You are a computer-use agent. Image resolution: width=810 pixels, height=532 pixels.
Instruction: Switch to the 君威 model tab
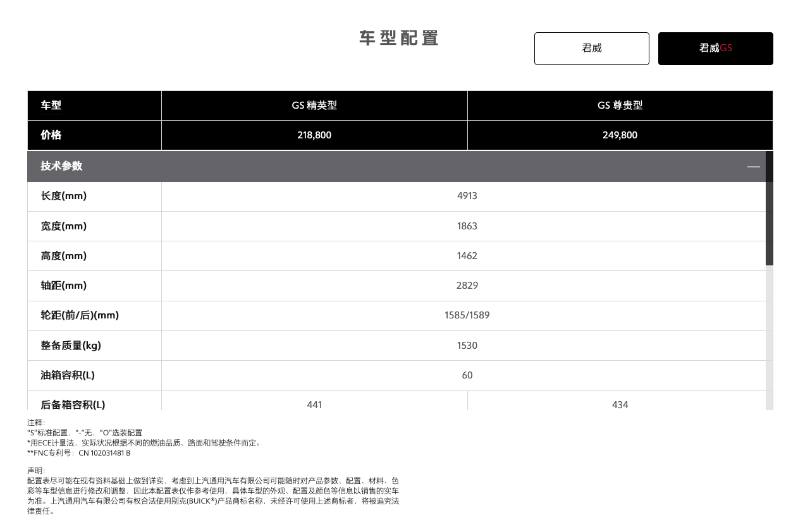point(591,49)
